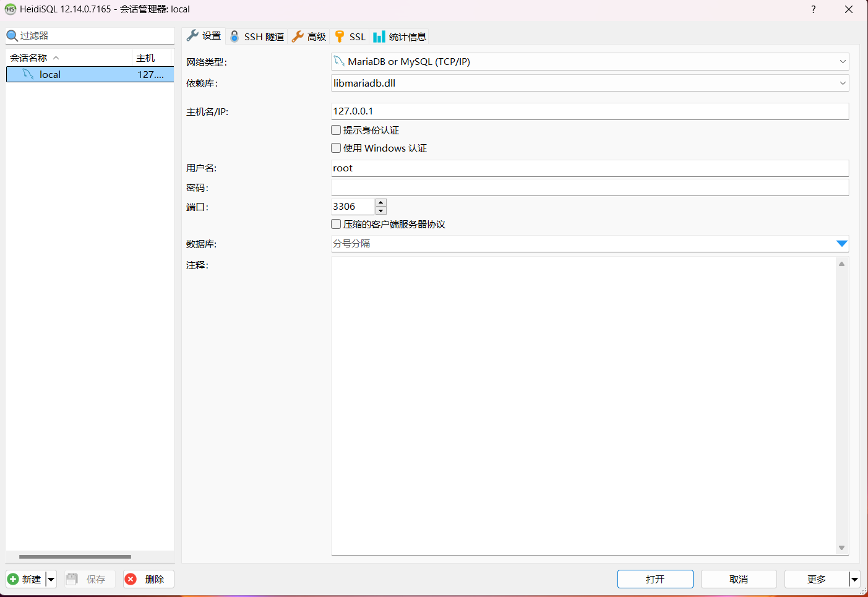
Task: Click the help question mark in title bar
Action: pos(813,9)
